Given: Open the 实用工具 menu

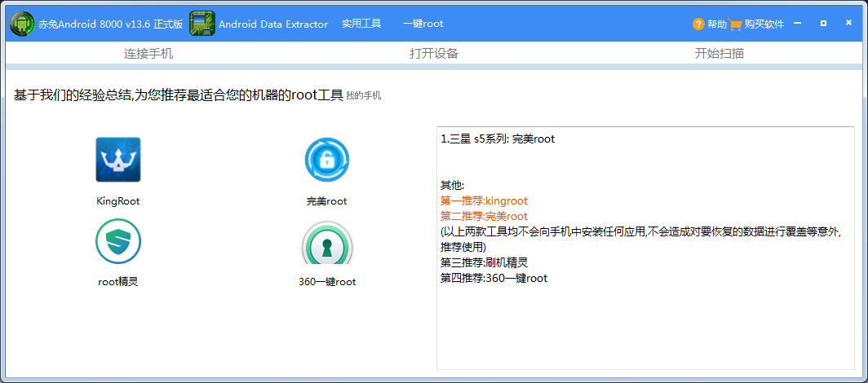Looking at the screenshot, I should [x=361, y=24].
